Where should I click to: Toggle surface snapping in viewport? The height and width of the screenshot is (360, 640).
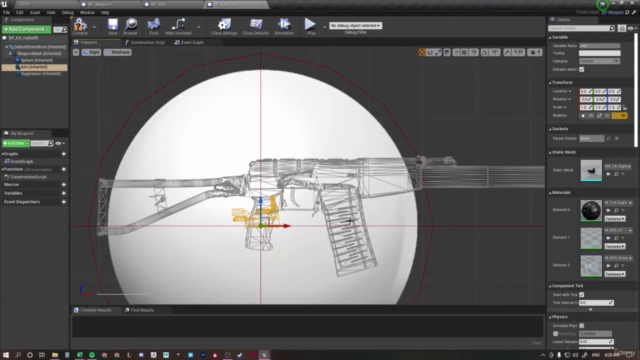pyautogui.click(x=456, y=52)
